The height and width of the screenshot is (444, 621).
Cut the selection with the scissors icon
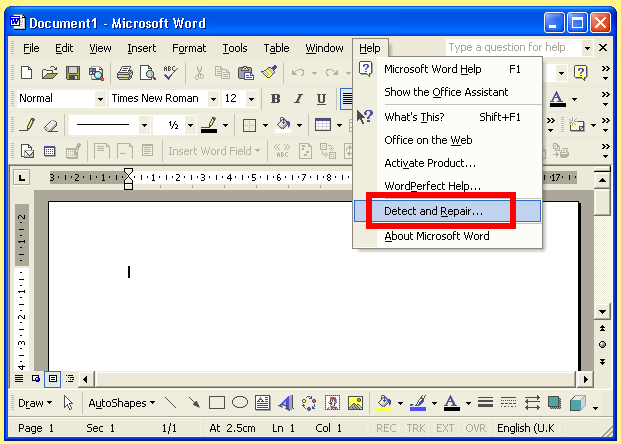click(199, 73)
